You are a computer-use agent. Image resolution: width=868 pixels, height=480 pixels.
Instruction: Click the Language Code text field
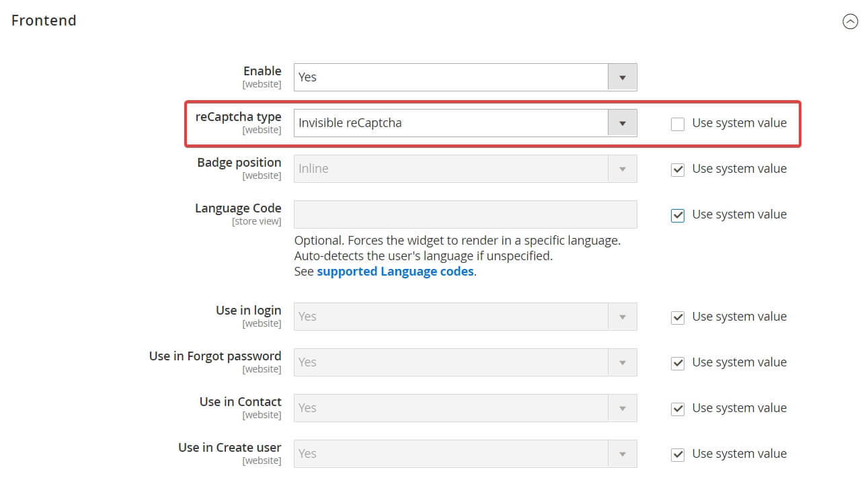(x=465, y=214)
